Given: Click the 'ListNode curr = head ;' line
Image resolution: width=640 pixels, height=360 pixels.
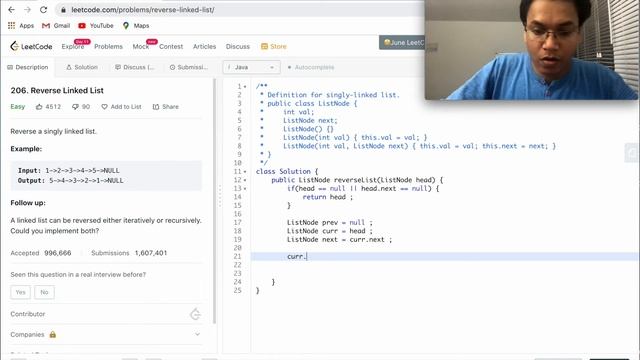Looking at the screenshot, I should pos(329,231).
